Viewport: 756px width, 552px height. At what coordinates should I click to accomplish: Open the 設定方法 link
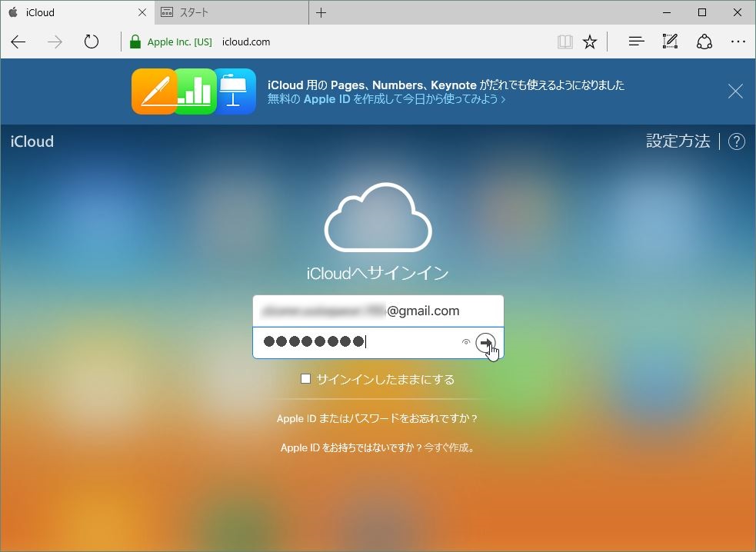[678, 141]
